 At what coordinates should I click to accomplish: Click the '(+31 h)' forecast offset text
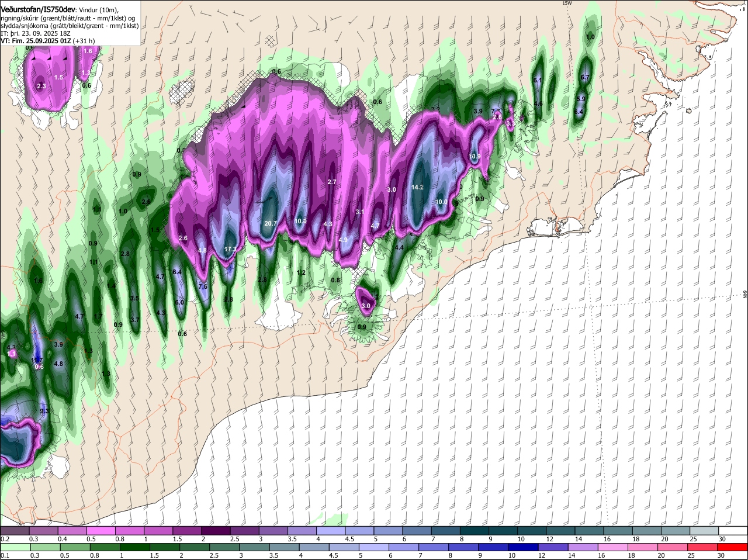pos(84,42)
